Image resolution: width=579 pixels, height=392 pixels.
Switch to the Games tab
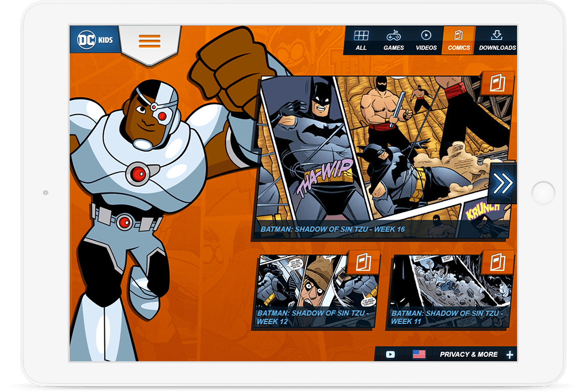(393, 41)
